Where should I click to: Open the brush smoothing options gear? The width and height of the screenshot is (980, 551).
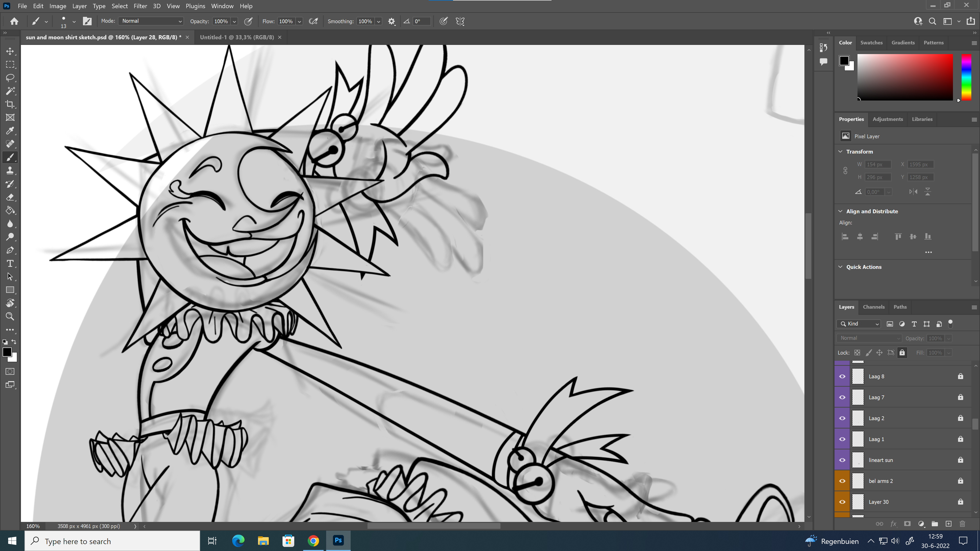tap(391, 21)
